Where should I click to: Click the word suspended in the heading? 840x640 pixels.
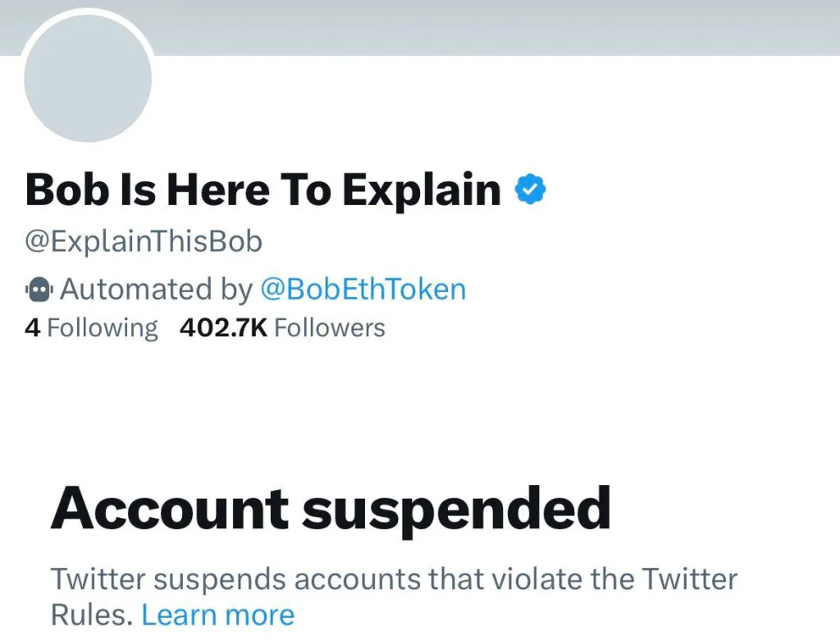click(x=456, y=511)
